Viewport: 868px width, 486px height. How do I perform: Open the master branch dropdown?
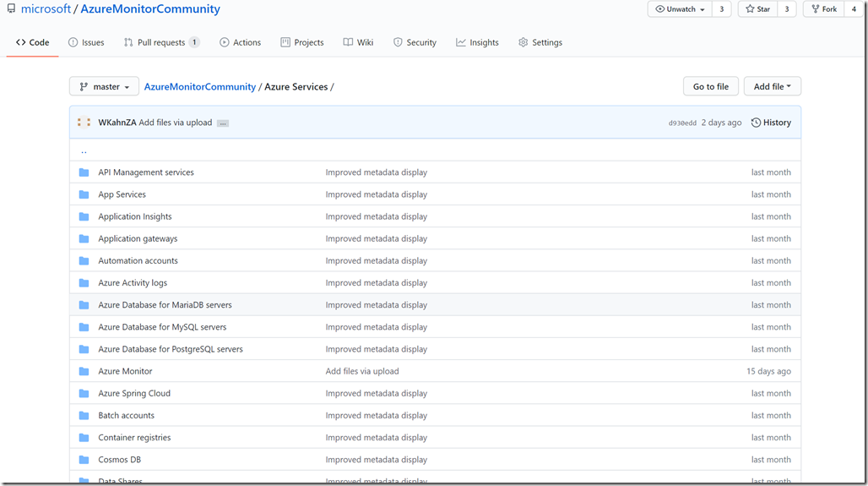(x=104, y=86)
